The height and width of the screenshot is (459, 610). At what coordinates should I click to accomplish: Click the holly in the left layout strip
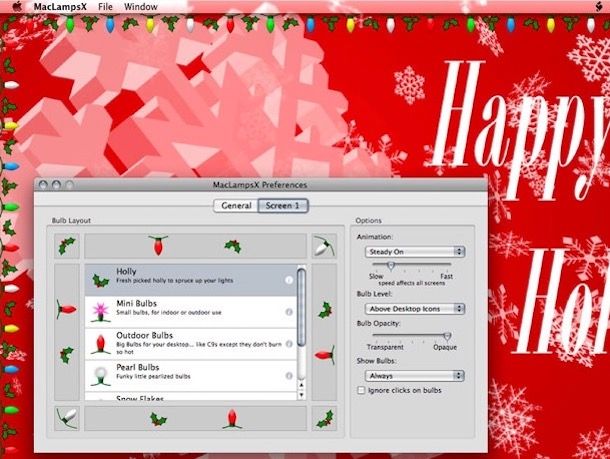[x=67, y=355]
